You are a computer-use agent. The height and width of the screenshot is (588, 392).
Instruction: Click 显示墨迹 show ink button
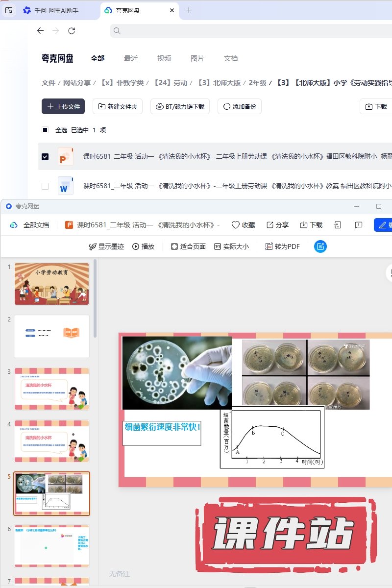[x=106, y=246]
